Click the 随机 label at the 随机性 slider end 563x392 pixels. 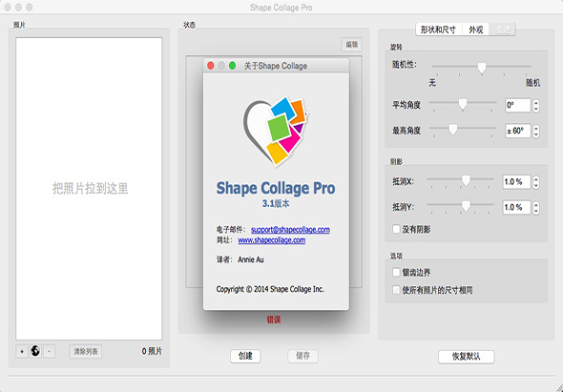(x=532, y=83)
